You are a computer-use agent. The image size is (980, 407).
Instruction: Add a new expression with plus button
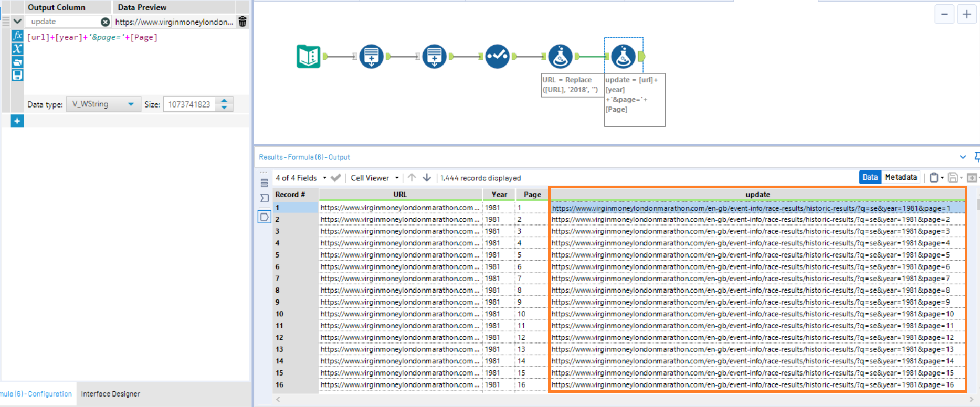(x=17, y=121)
